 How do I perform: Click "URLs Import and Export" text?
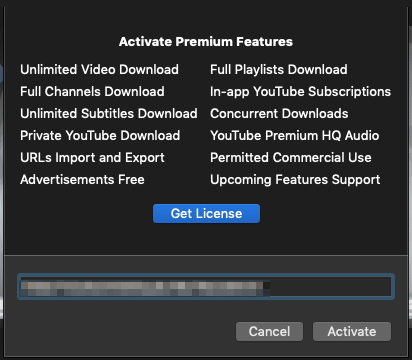click(x=92, y=158)
